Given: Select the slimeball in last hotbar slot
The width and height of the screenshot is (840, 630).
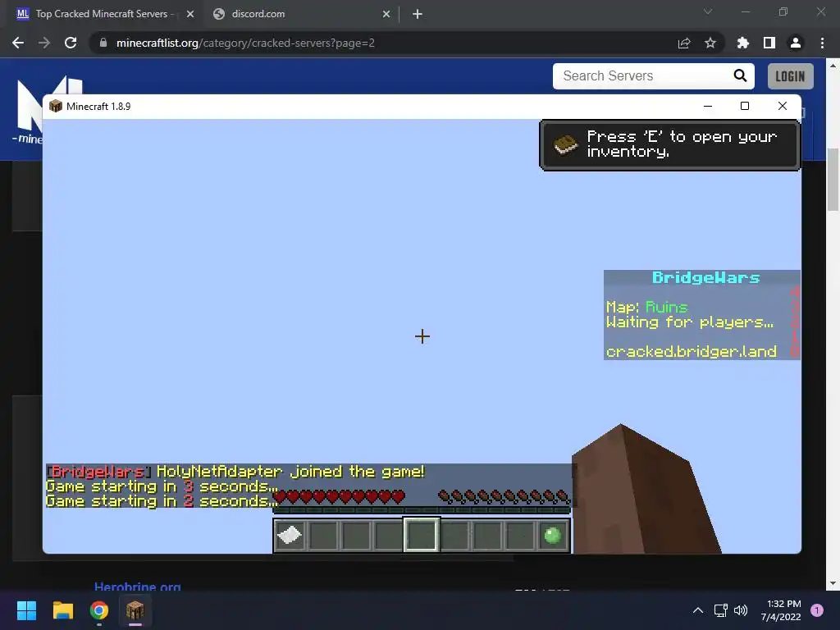Looking at the screenshot, I should coord(552,535).
